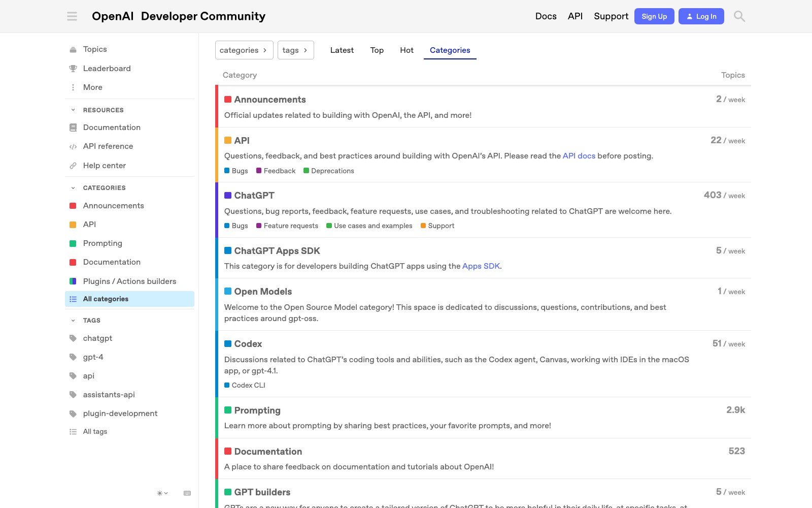Select Plugins / Actions builders in sidebar
The height and width of the screenshot is (508, 812).
pyautogui.click(x=129, y=281)
